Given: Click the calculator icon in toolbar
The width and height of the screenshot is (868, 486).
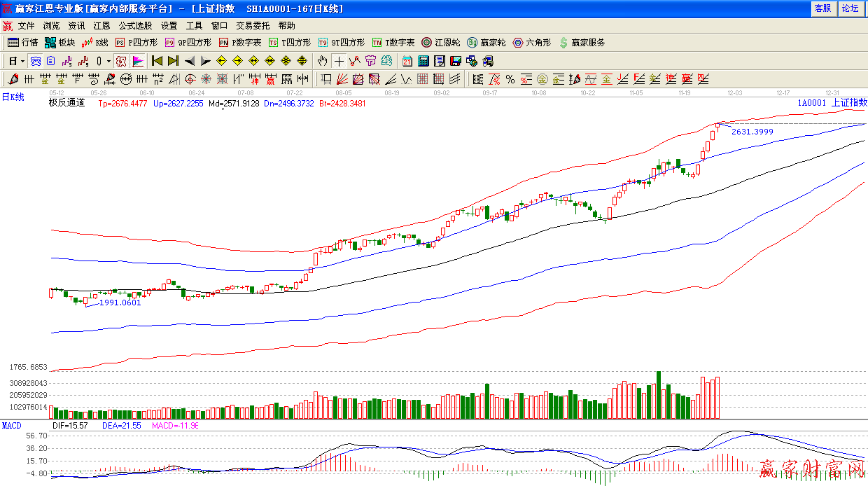Looking at the screenshot, I should coord(423,61).
